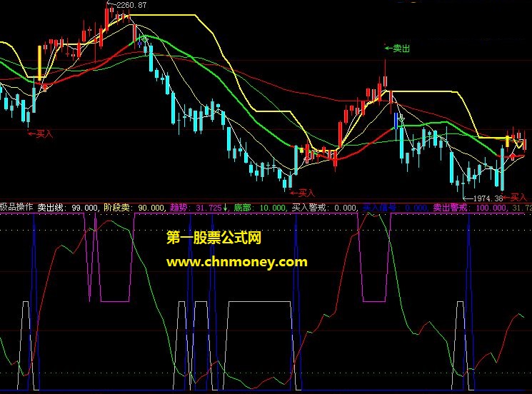The width and height of the screenshot is (532, 394).
Task: Click the green down arrow beside the 趋势 value
Action: pyautogui.click(x=225, y=207)
